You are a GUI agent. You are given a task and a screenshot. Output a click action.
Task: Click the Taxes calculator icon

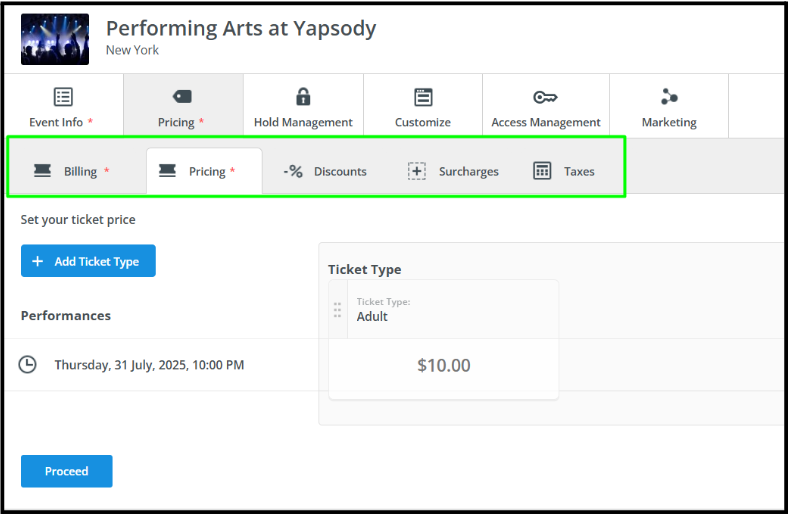(542, 171)
